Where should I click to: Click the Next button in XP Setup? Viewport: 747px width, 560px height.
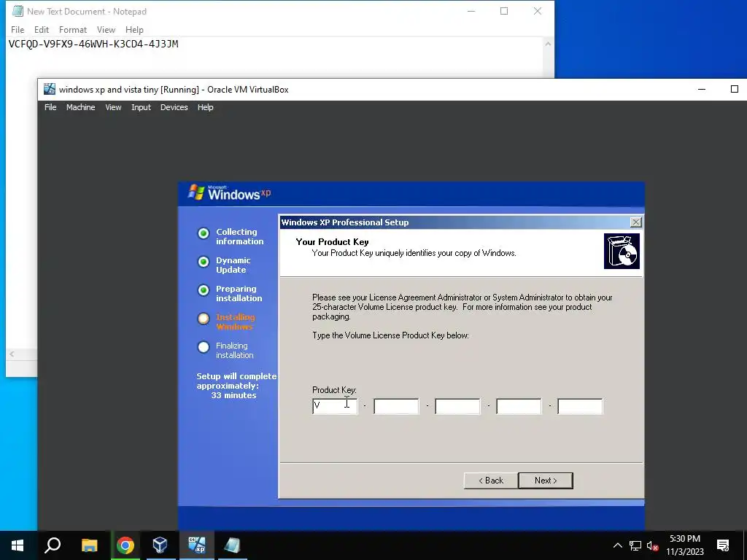(x=546, y=481)
